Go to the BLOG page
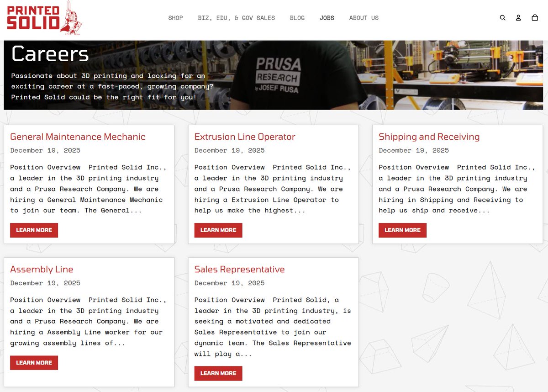Image resolution: width=548 pixels, height=392 pixels. (297, 18)
